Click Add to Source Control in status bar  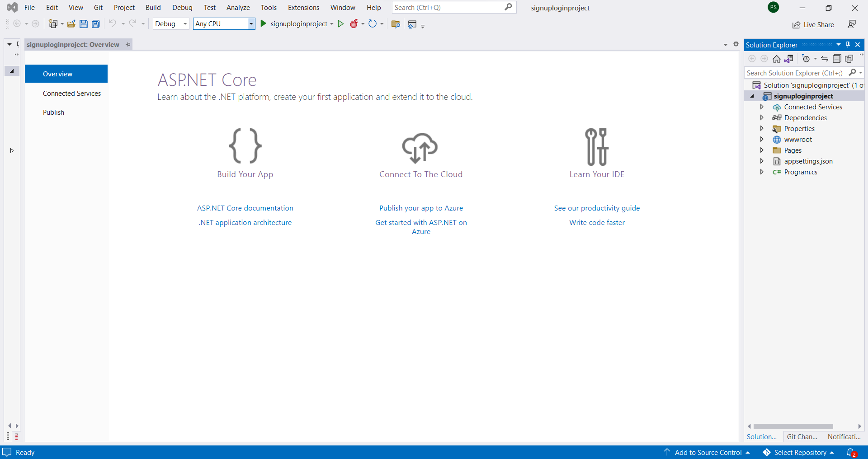[707, 452]
